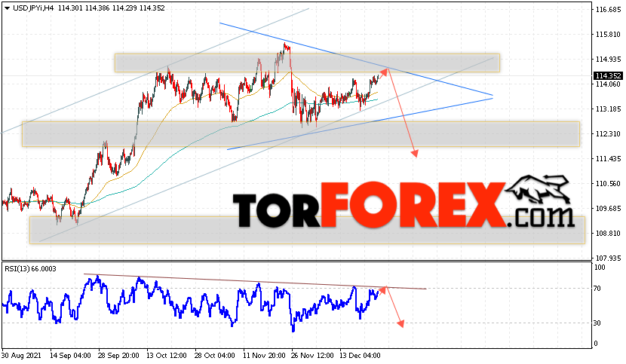Click the RSI(13) 66.0003 indicator label

[x=30, y=269]
